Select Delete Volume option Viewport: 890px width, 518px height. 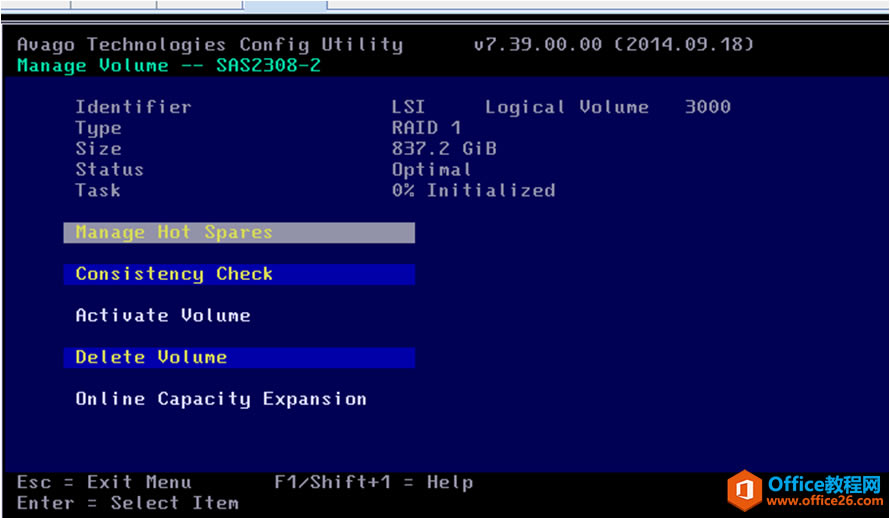click(x=239, y=357)
